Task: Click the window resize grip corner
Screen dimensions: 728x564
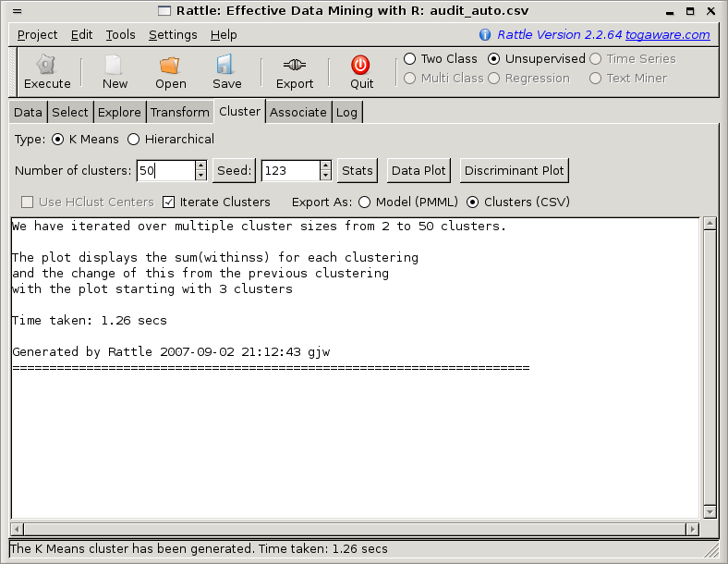Action: click(711, 550)
